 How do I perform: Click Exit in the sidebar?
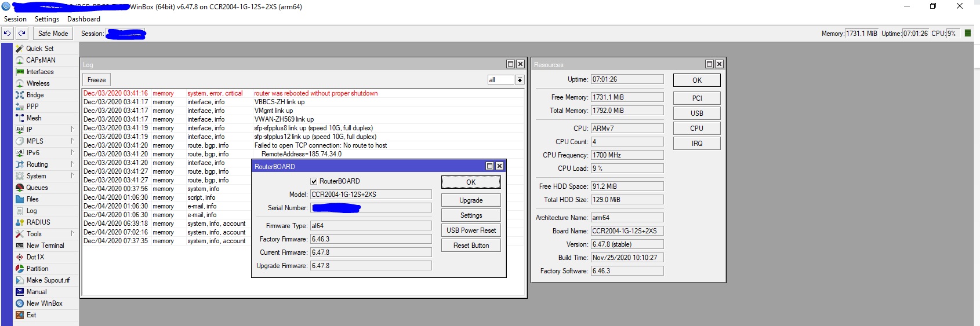(x=31, y=315)
